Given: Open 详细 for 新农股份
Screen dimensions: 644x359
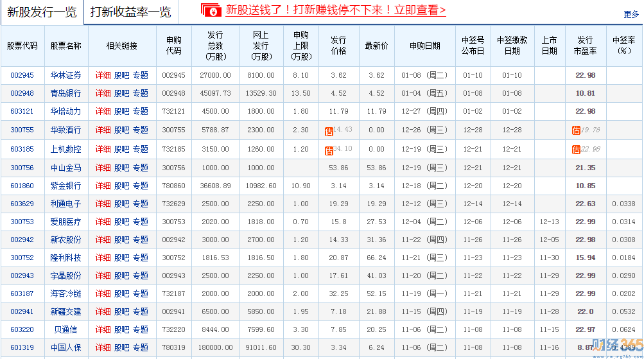Looking at the screenshot, I should (x=103, y=240).
